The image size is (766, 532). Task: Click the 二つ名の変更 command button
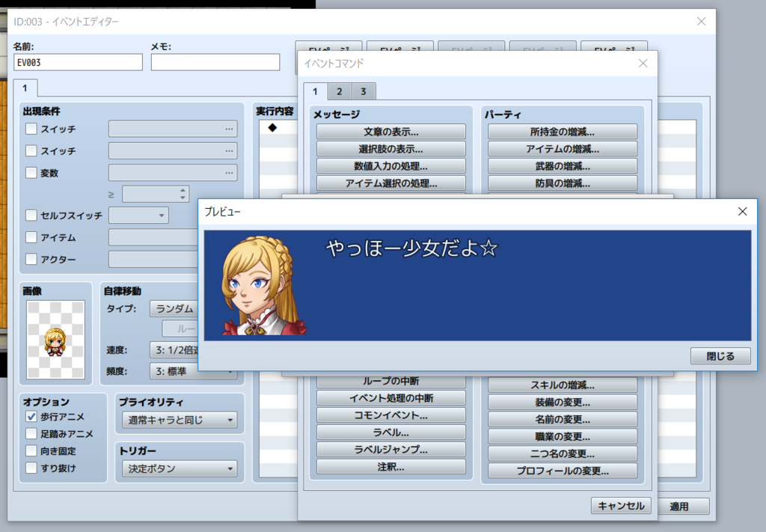coord(563,453)
